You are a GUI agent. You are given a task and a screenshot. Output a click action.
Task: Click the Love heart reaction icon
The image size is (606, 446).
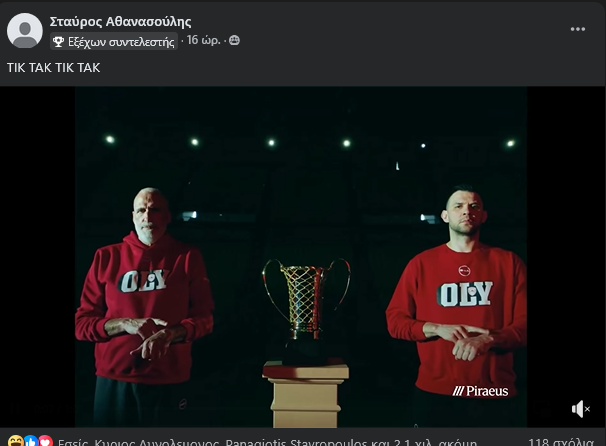45,441
